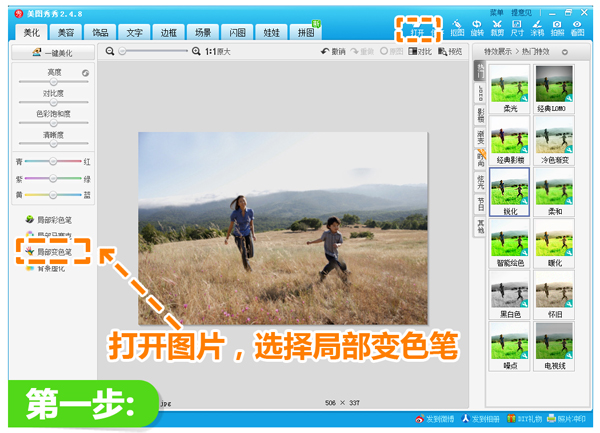Apply the 经典影楼 effect thumbnail

click(x=509, y=140)
